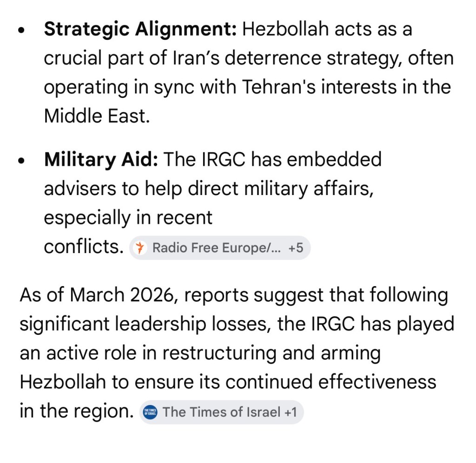Click The Times of Israel logo icon
Image resolution: width=476 pixels, height=463 pixels.
(x=151, y=412)
